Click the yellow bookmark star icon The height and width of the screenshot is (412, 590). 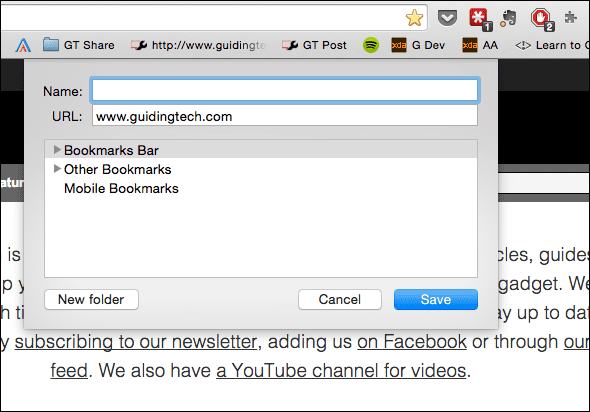(x=414, y=18)
